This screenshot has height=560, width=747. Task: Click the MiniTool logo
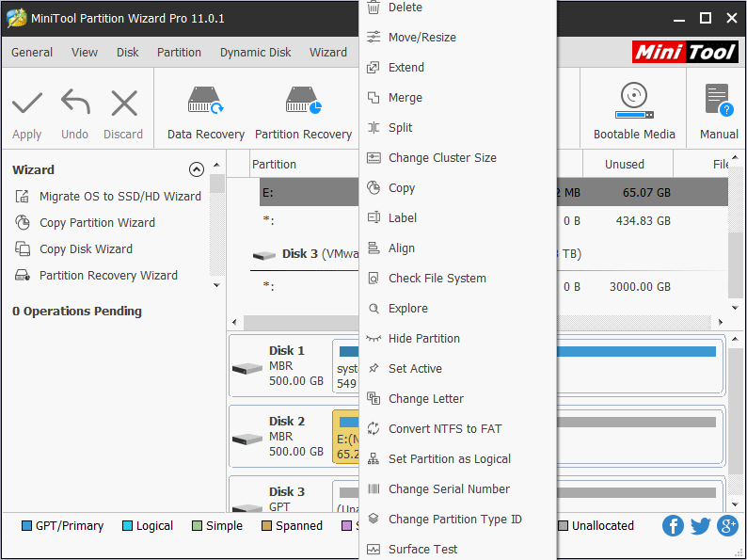pyautogui.click(x=686, y=52)
